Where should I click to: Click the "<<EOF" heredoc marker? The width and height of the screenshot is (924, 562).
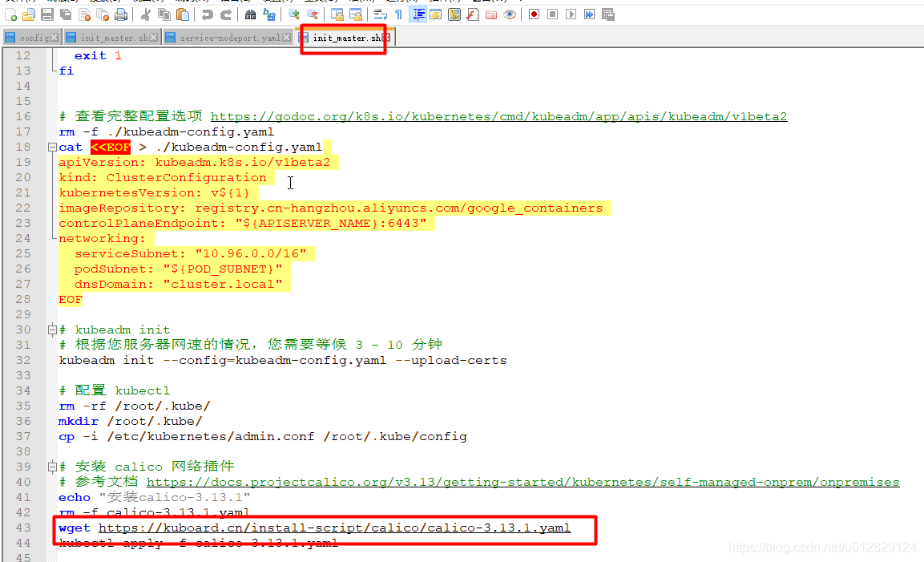tap(111, 147)
